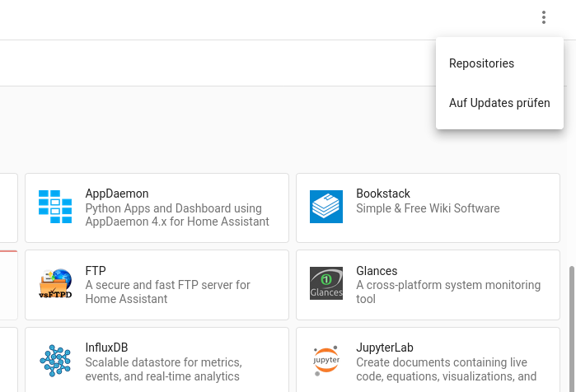Screen dimensions: 576x392
Task: Click the InfluxDB network nodes icon
Action: point(55,360)
